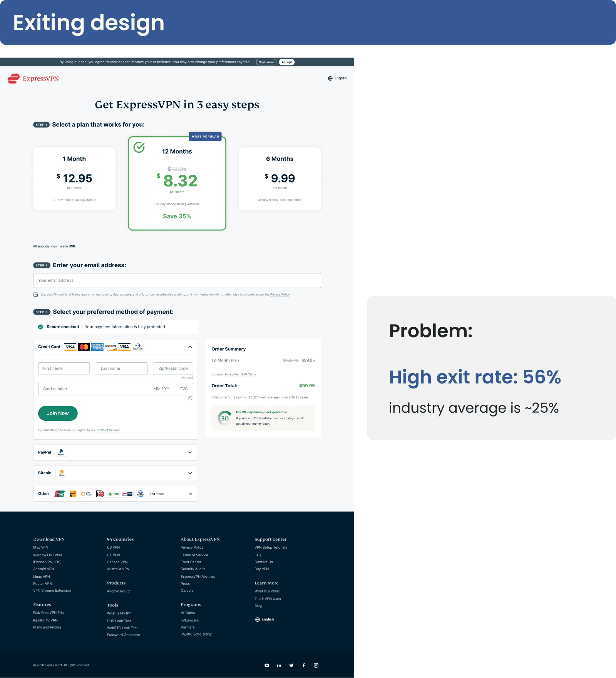Expand the Bitcoin payment option
This screenshot has width=616, height=678.
click(x=115, y=473)
